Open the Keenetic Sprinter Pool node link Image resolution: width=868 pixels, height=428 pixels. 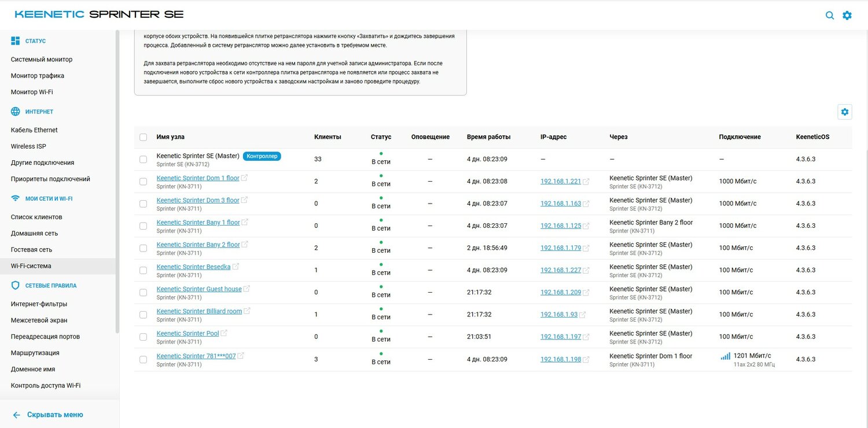point(188,333)
